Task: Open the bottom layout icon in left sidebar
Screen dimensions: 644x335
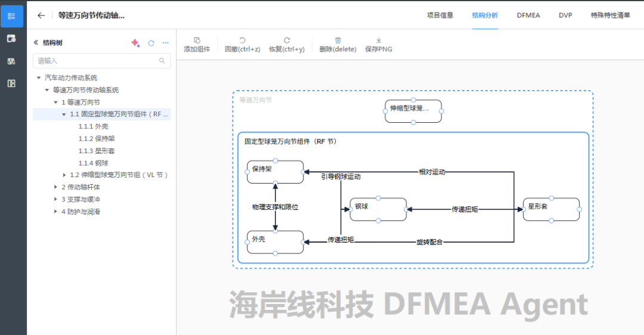Action: coord(11,83)
